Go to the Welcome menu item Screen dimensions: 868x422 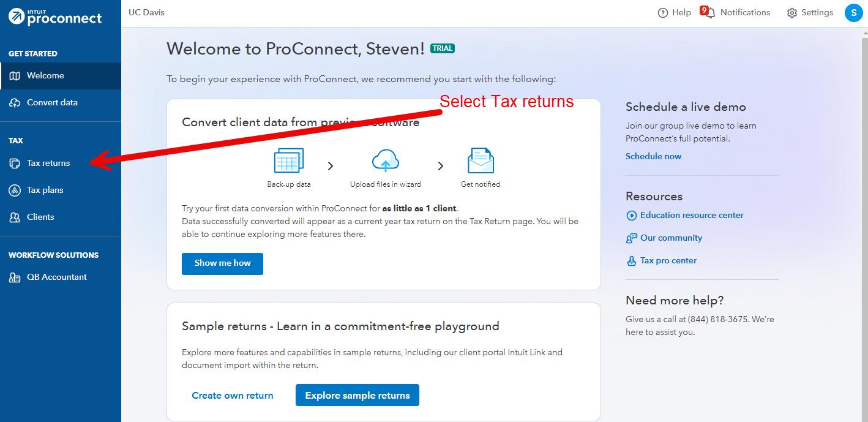click(61, 76)
